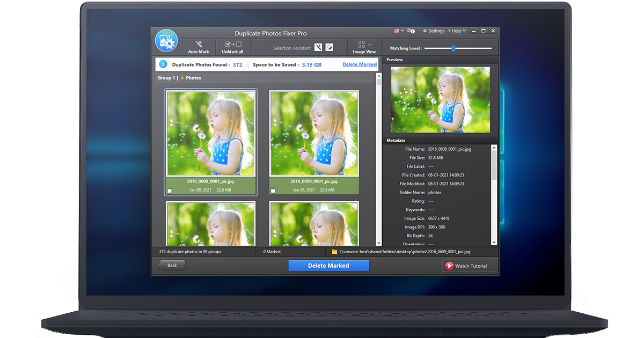The width and height of the screenshot is (644, 338).
Task: Tick the checkbox on the highlighted photo card
Action: [x=170, y=190]
